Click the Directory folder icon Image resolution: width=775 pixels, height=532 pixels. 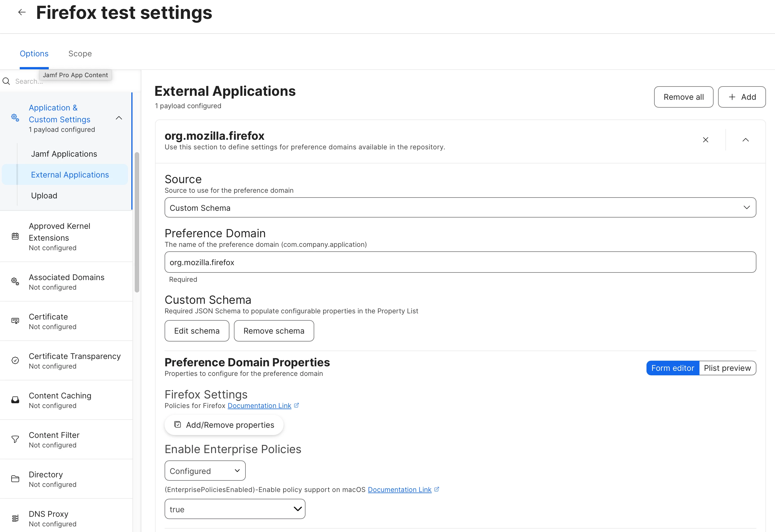tap(15, 479)
